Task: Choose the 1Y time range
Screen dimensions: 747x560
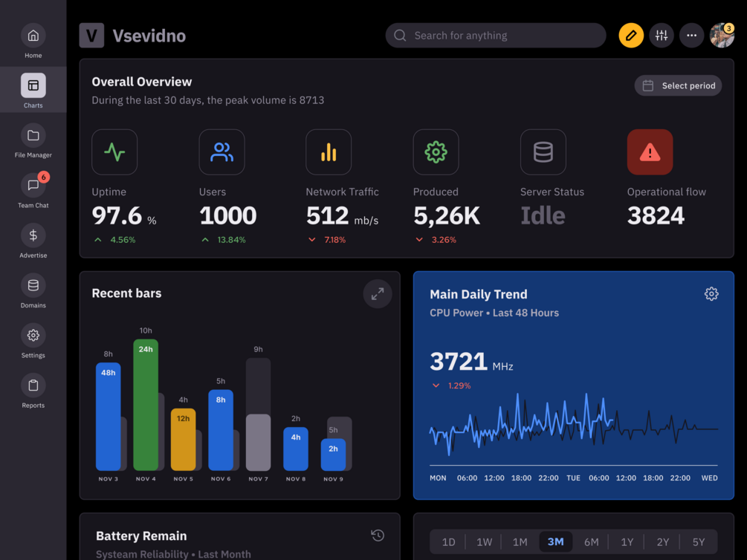Action: click(627, 542)
